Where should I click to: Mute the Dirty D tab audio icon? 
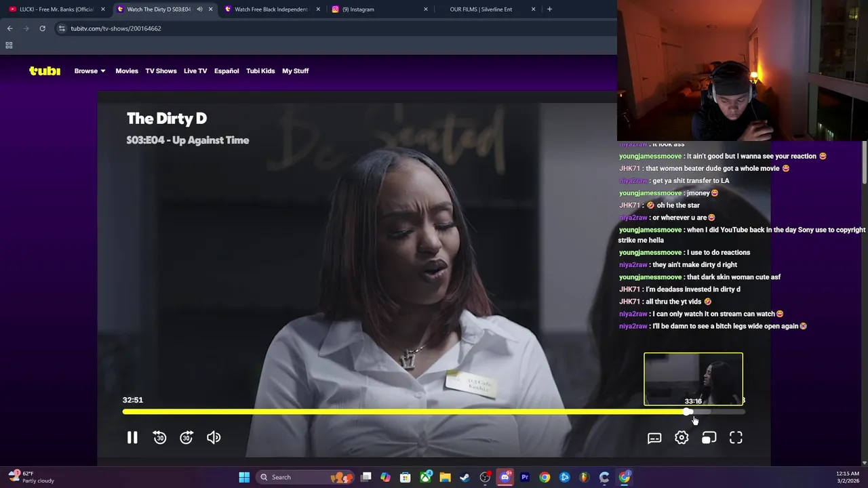199,9
